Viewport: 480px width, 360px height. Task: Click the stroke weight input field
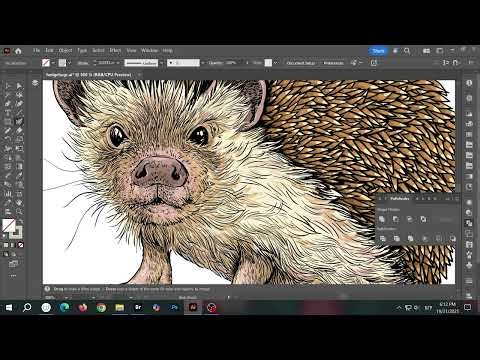(x=106, y=63)
